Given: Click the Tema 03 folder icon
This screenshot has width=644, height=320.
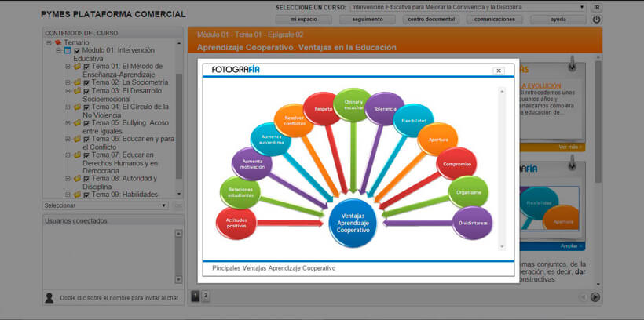Looking at the screenshot, I should 77,91.
